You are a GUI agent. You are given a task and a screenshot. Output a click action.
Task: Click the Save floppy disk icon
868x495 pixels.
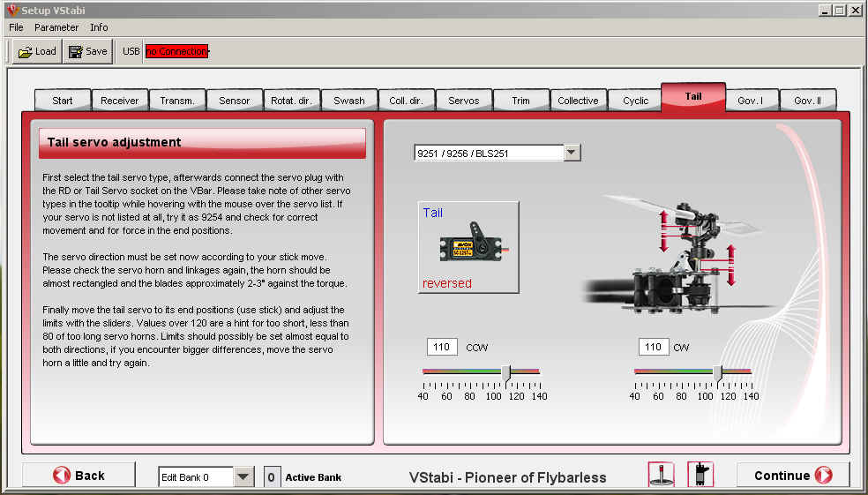[x=75, y=51]
